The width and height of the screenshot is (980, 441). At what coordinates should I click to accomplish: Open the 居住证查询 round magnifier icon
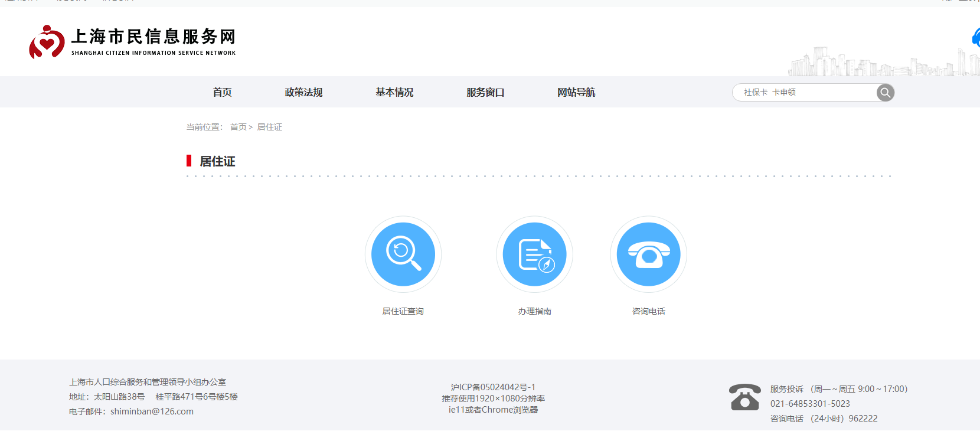403,254
